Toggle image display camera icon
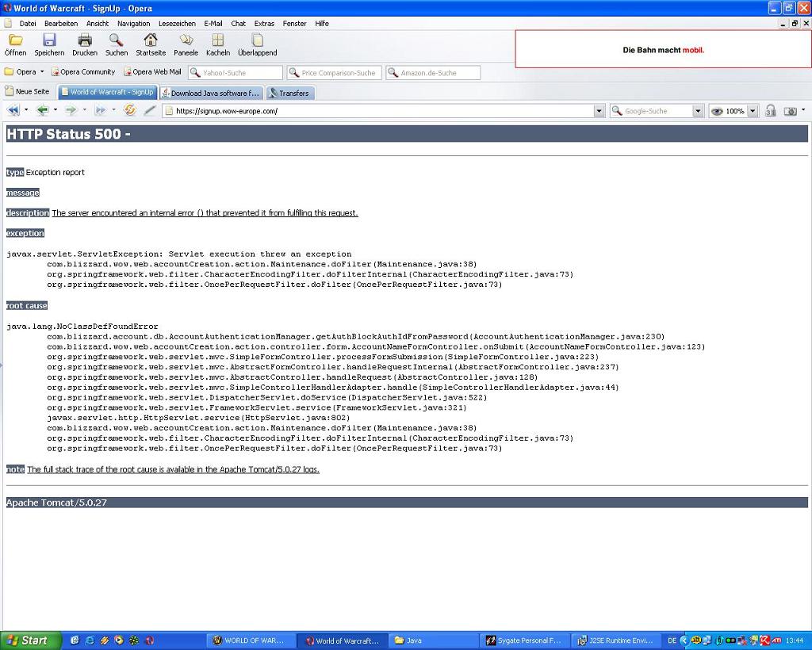This screenshot has height=650, width=812. pos(791,111)
